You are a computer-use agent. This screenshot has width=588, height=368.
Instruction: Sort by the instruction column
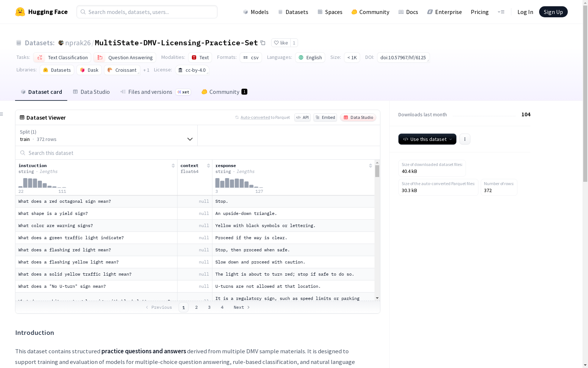173,166
